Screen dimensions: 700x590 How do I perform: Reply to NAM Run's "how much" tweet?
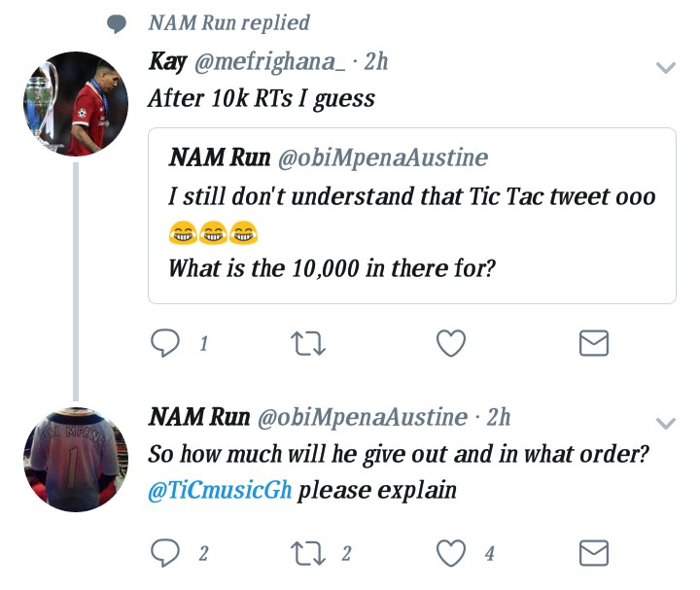[x=165, y=553]
